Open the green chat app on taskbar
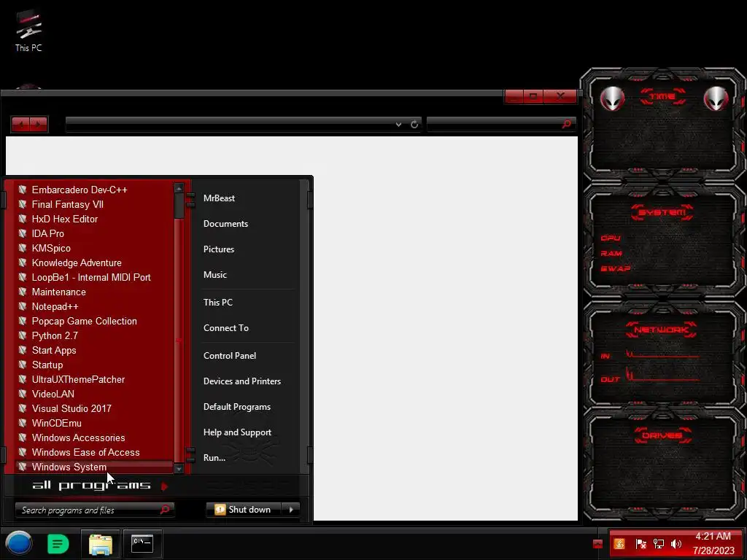The height and width of the screenshot is (560, 747). (x=58, y=544)
